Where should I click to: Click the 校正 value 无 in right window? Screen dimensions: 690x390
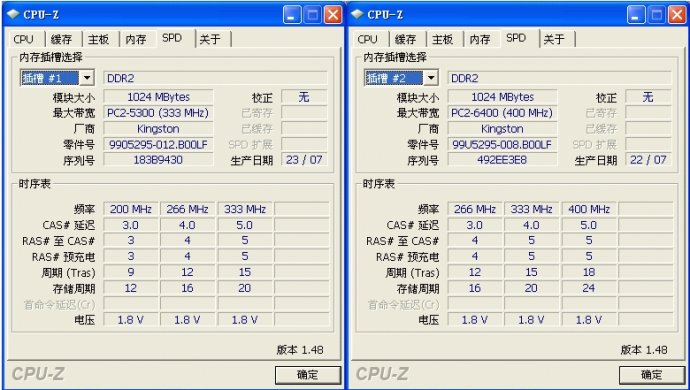[648, 97]
